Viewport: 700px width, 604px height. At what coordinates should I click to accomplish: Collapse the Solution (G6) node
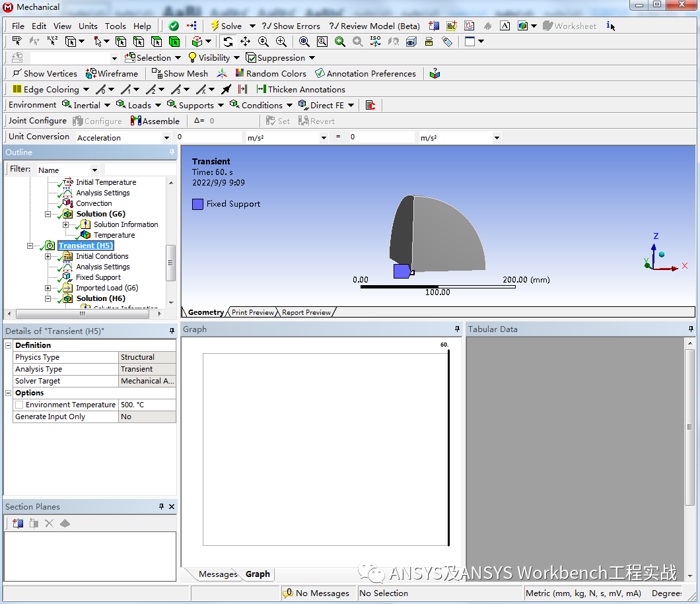(x=48, y=214)
